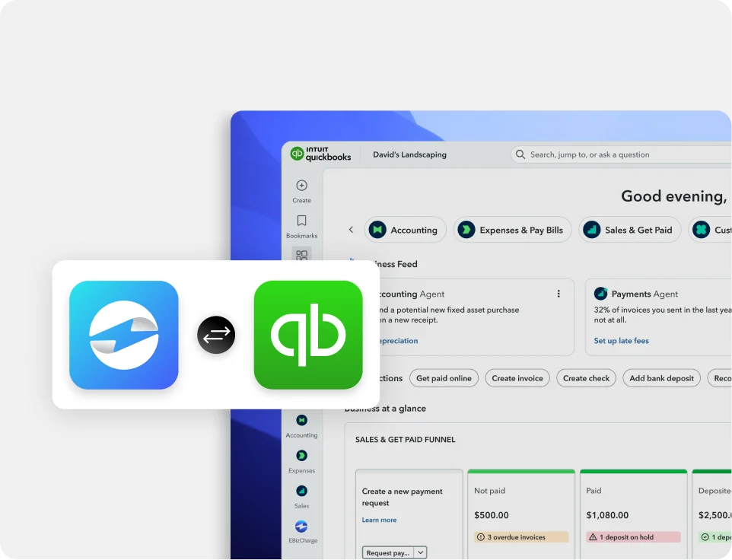
Task: Click the 3 overdue invoices badge
Action: click(521, 537)
